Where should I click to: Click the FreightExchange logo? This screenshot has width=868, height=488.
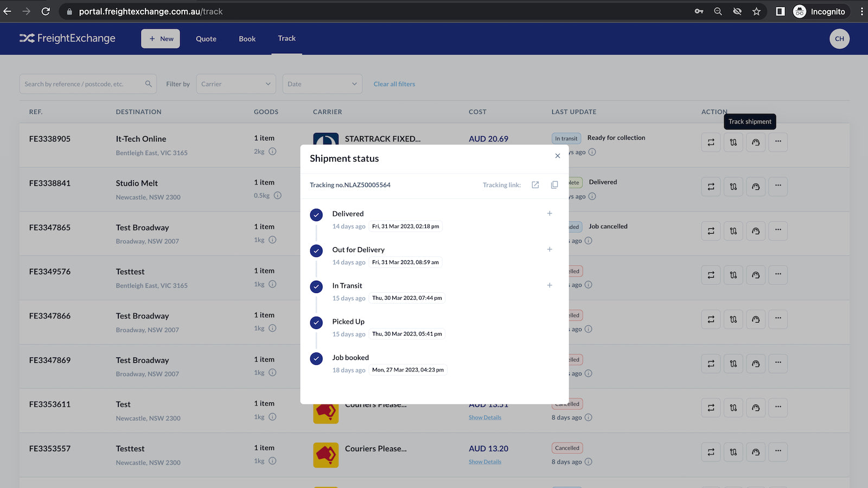67,38
